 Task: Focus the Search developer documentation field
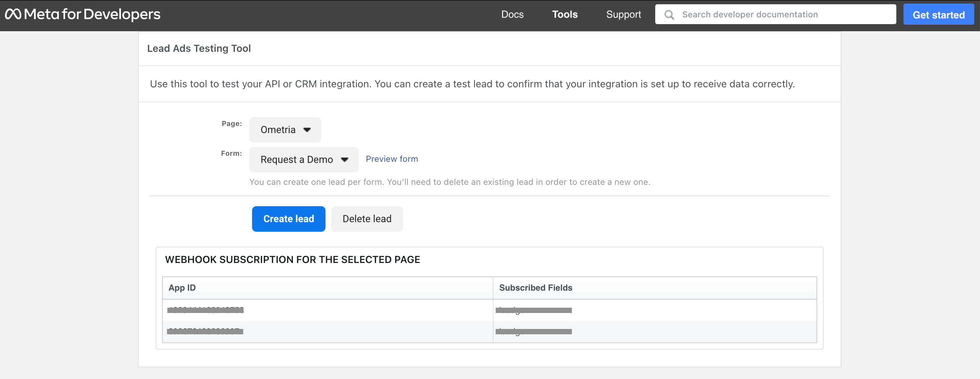(775, 15)
